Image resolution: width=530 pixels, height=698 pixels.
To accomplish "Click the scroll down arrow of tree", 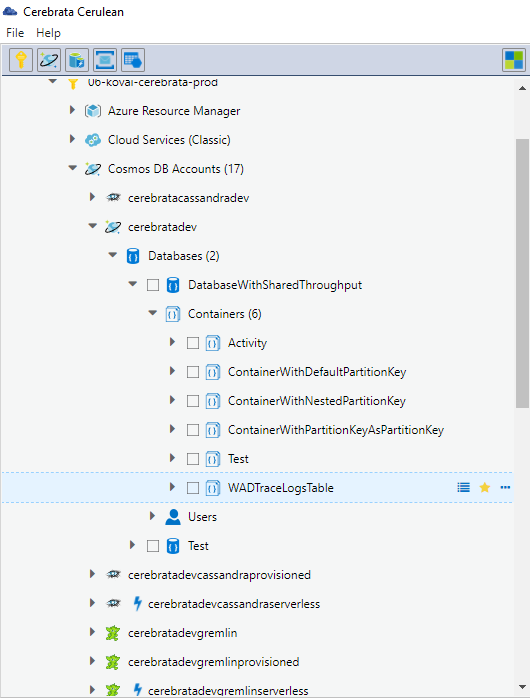I will coord(522,688).
